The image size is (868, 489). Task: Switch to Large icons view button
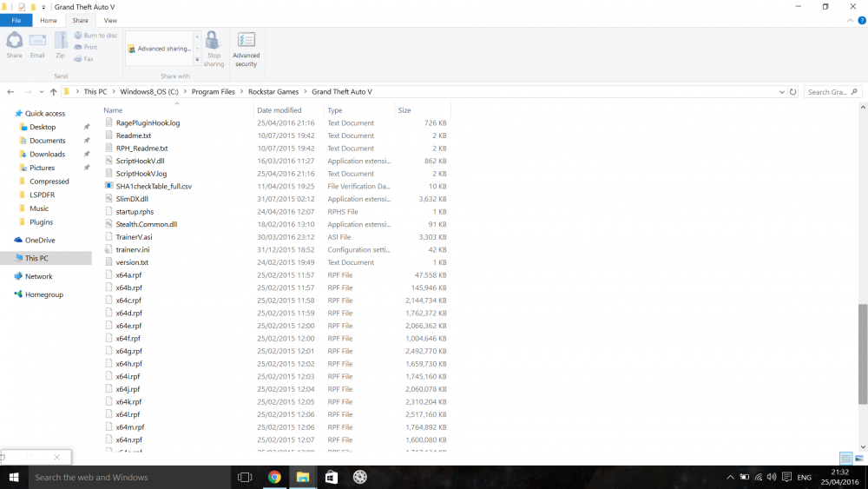859,458
